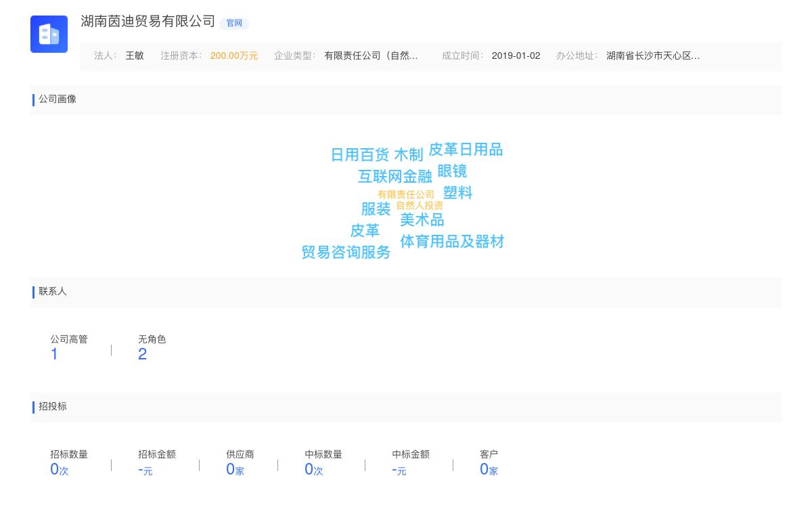The height and width of the screenshot is (509, 812).
Task: Select word cloud tag 木制
Action: pos(409,155)
